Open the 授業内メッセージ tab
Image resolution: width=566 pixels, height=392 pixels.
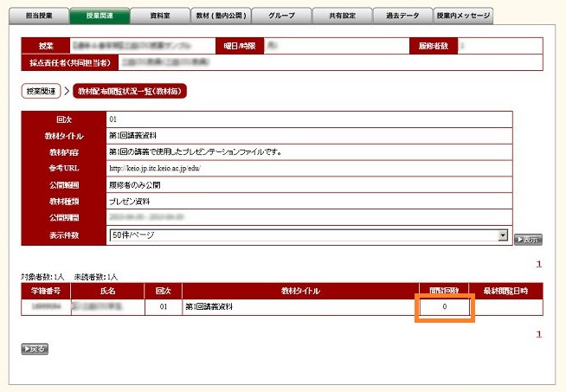(463, 16)
